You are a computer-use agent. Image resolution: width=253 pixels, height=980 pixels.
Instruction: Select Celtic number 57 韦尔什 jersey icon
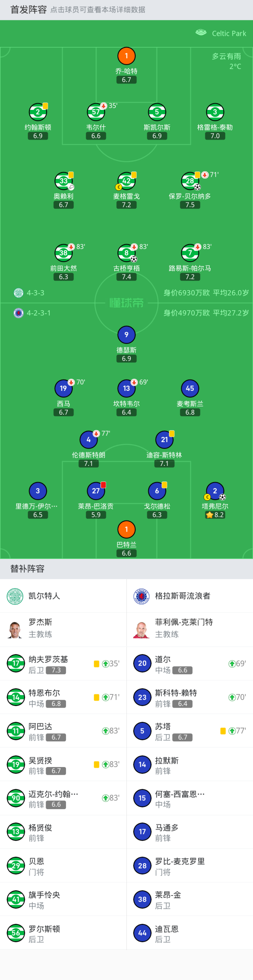pos(96,112)
